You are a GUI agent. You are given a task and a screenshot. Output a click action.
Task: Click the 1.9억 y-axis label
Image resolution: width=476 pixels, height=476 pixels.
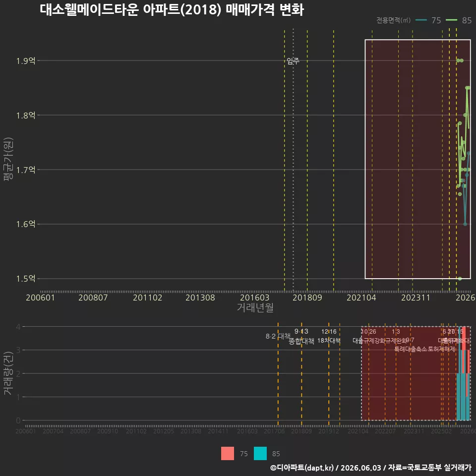[26, 60]
